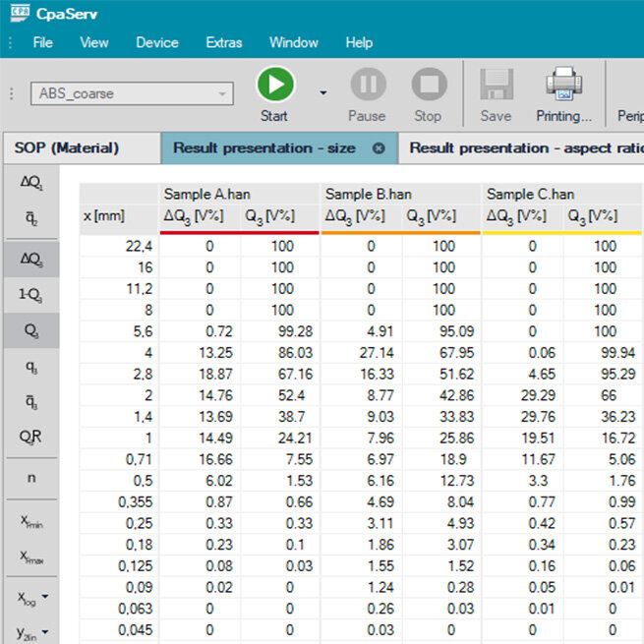Toggle the q3 density sidebar icon
Image resolution: width=644 pixels, height=644 pixels.
31,367
